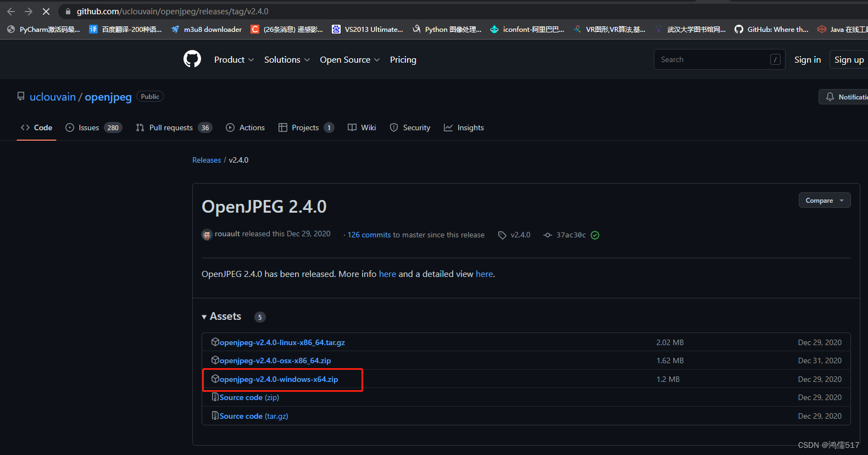Click Sign in

tap(808, 60)
